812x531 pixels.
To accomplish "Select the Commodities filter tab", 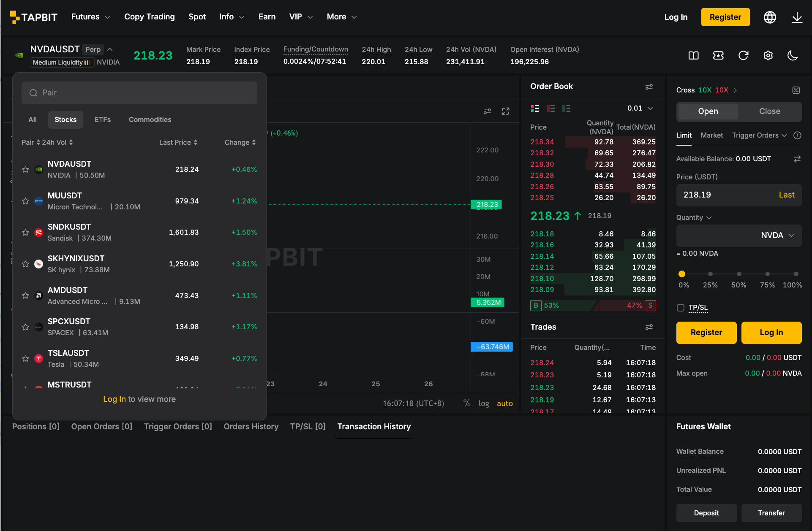I will 150,120.
